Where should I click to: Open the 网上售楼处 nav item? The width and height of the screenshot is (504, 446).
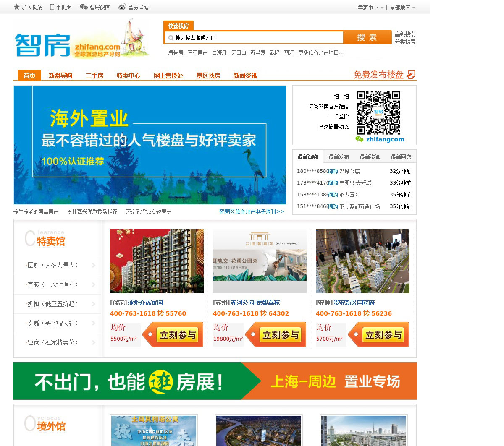[168, 76]
